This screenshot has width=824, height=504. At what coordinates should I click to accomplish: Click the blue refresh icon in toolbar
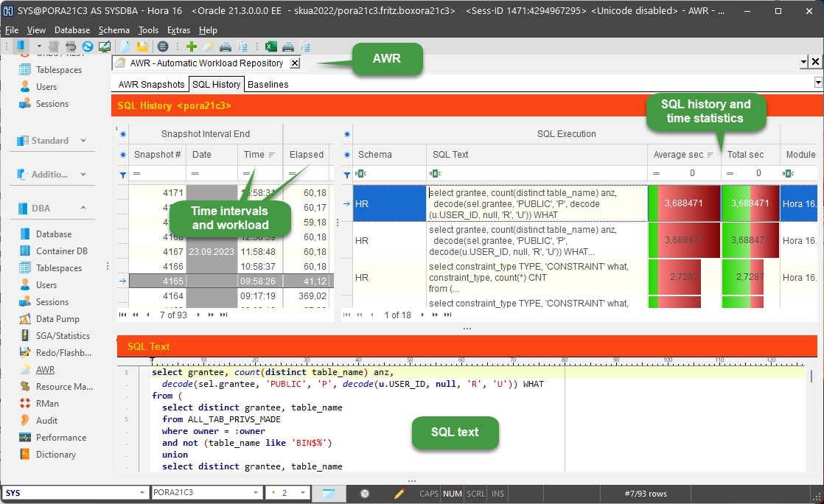(88, 46)
